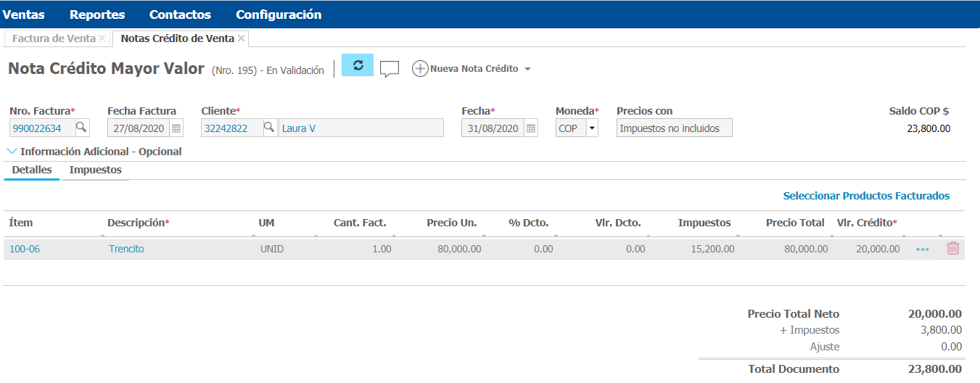This screenshot has width=980, height=383.
Task: Click the plus icon for Nueva Nota Crédito
Action: coord(420,69)
